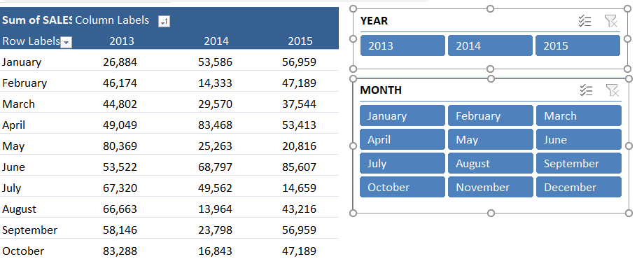
Task: Click top-center resize handle of YEAR slicer
Action: [x=490, y=8]
